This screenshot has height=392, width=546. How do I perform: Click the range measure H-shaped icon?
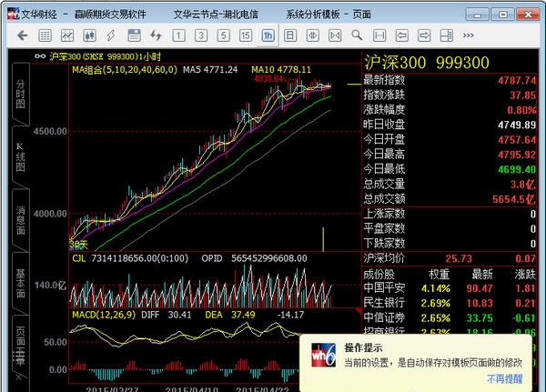click(379, 35)
